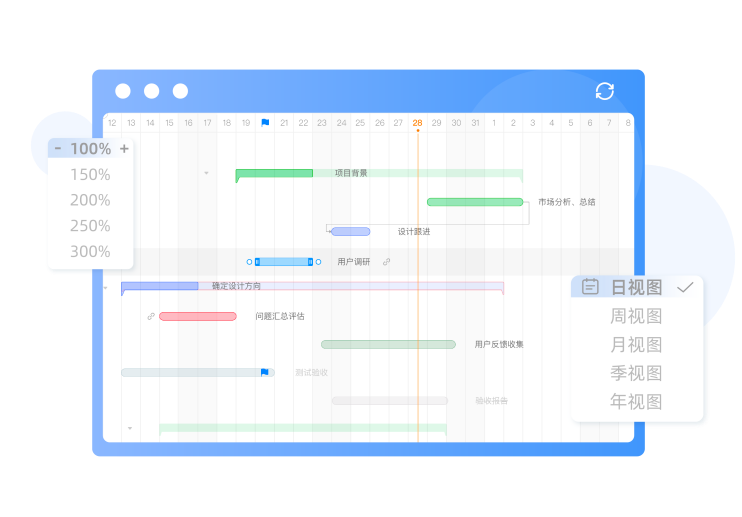This screenshot has height=517, width=742.
Task: Switch to 月视图 month view
Action: 636,345
